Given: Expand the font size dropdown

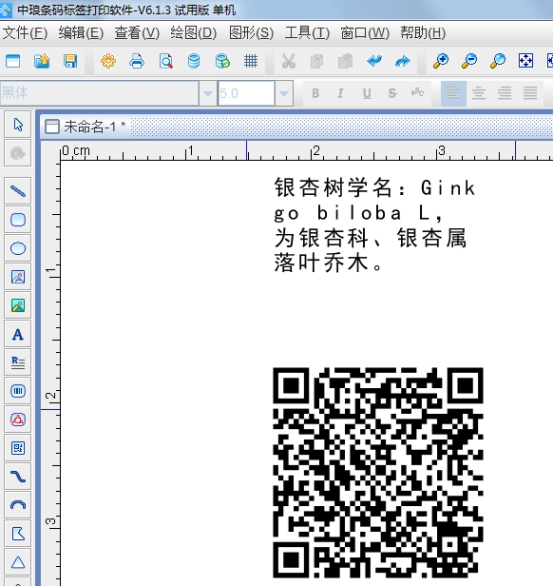Looking at the screenshot, I should coord(284,93).
